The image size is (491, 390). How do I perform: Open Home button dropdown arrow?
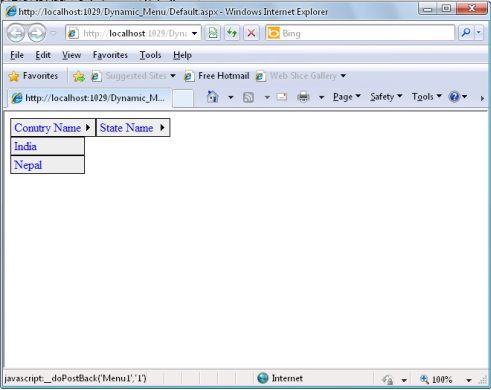tap(231, 97)
